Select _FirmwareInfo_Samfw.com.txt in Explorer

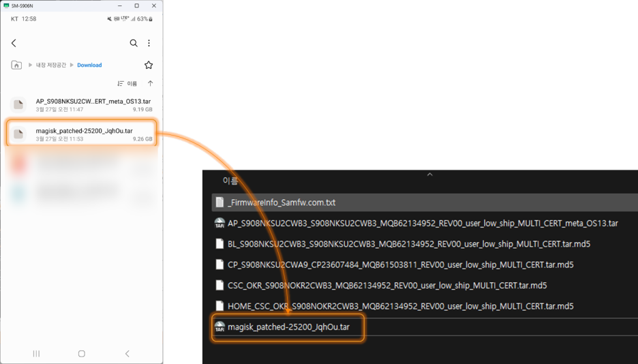point(425,202)
